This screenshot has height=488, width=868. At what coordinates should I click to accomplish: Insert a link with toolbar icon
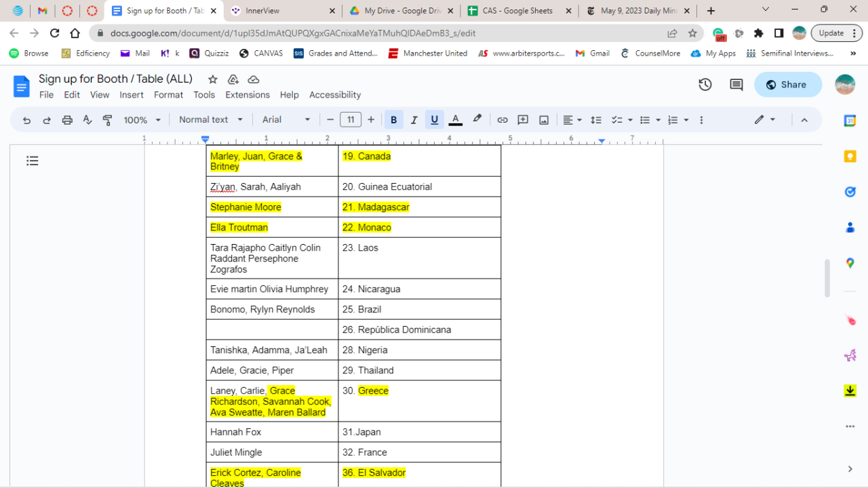pyautogui.click(x=502, y=120)
